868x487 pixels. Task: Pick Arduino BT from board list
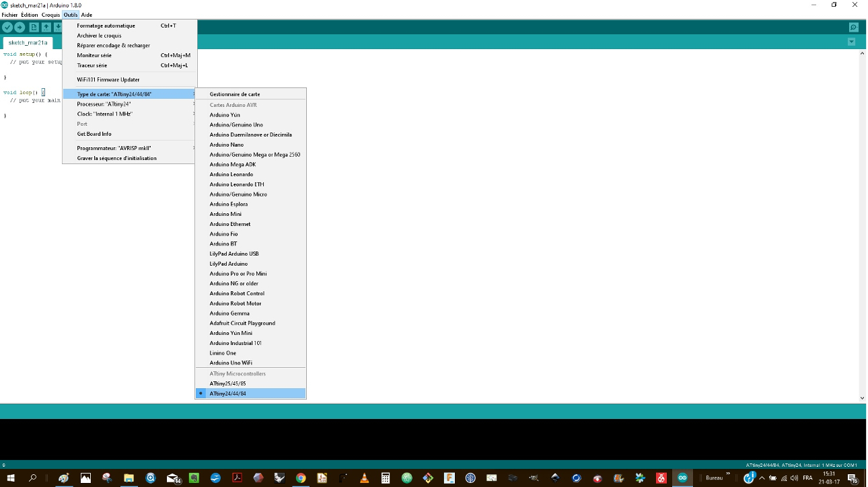250,243
